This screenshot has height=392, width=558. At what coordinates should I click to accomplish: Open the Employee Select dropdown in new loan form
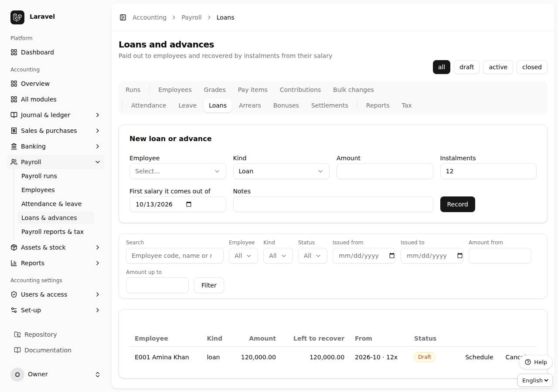tap(178, 171)
